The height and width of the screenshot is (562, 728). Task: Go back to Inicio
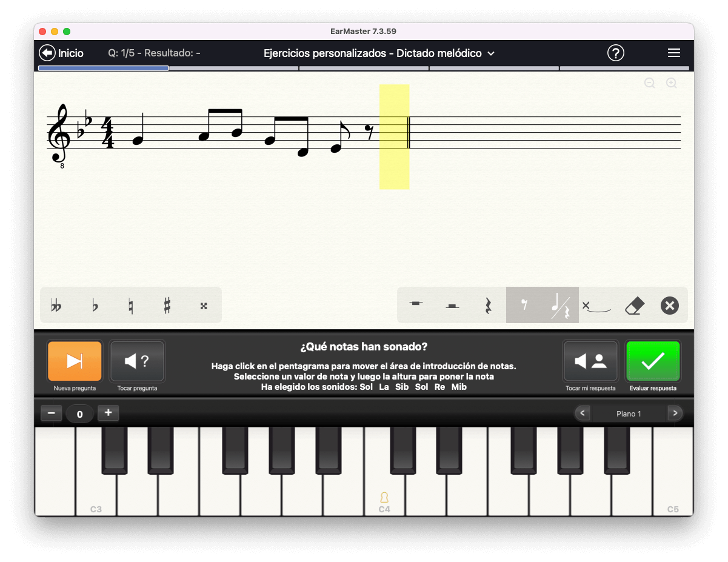click(61, 53)
